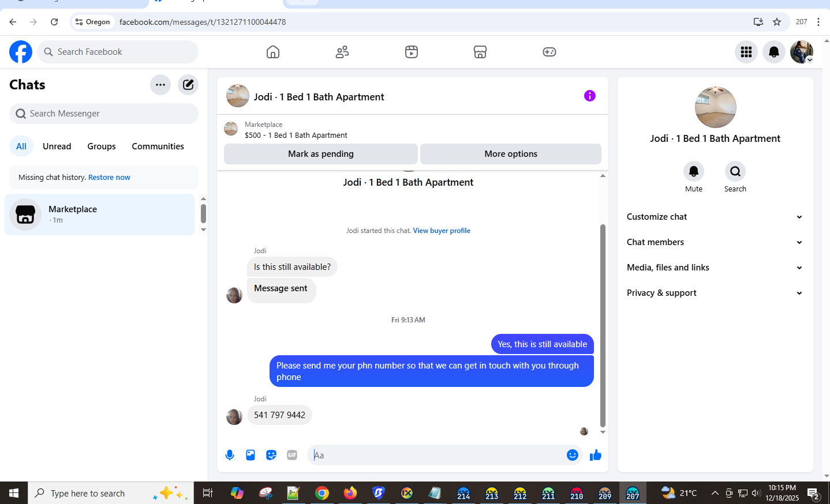830x504 pixels.
Task: Open the Marketplace storefront icon in navigation
Action: [x=480, y=52]
